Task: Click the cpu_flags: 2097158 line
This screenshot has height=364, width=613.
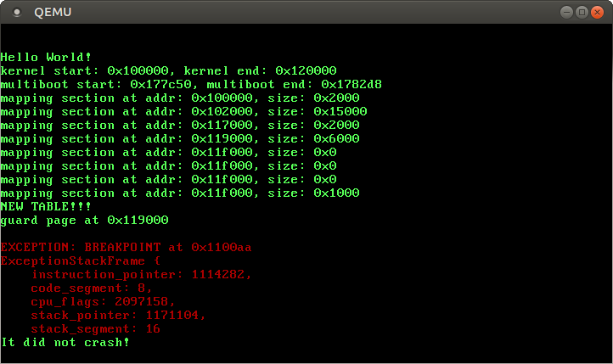Action: (x=103, y=301)
